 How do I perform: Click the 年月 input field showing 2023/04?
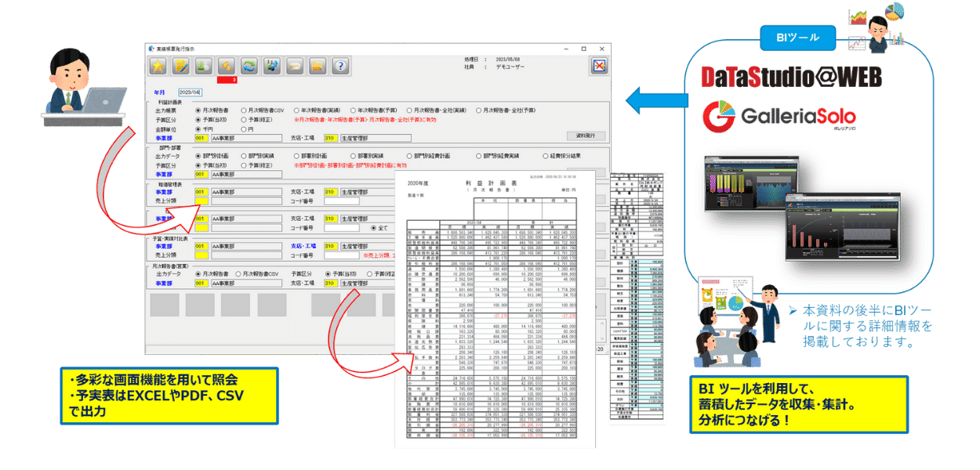tap(191, 92)
